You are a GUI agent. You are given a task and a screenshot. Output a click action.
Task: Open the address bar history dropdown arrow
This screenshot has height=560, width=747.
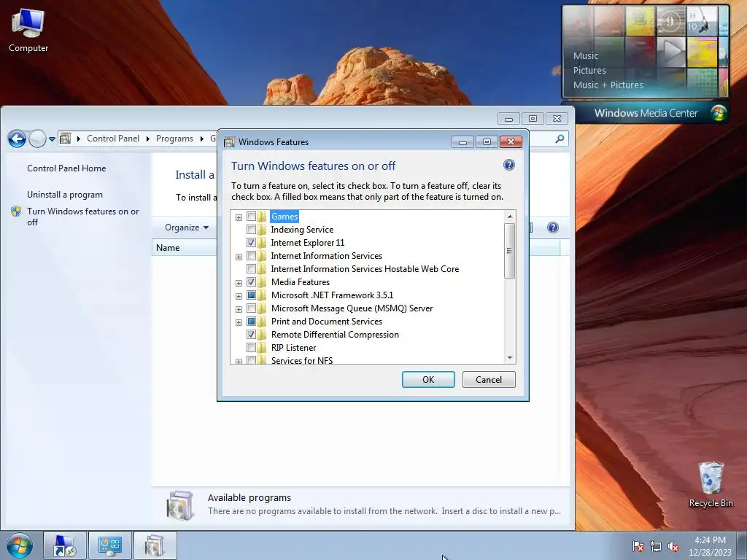52,139
